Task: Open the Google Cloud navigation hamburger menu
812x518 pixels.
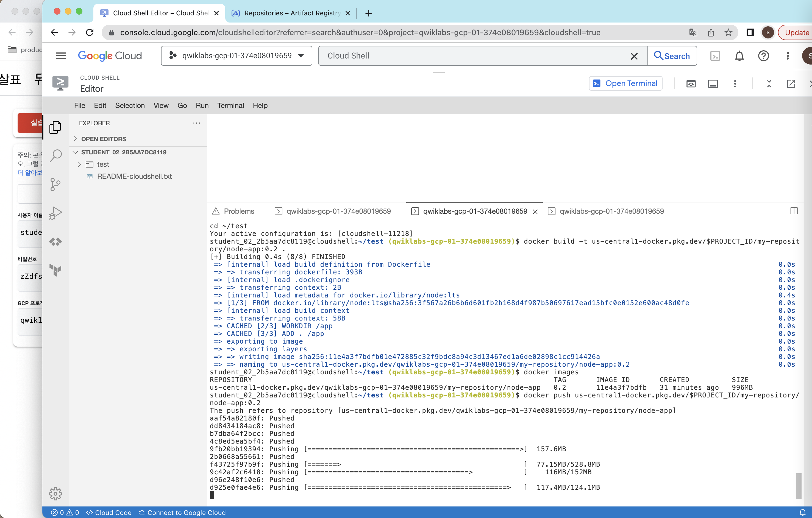Action: click(61, 56)
